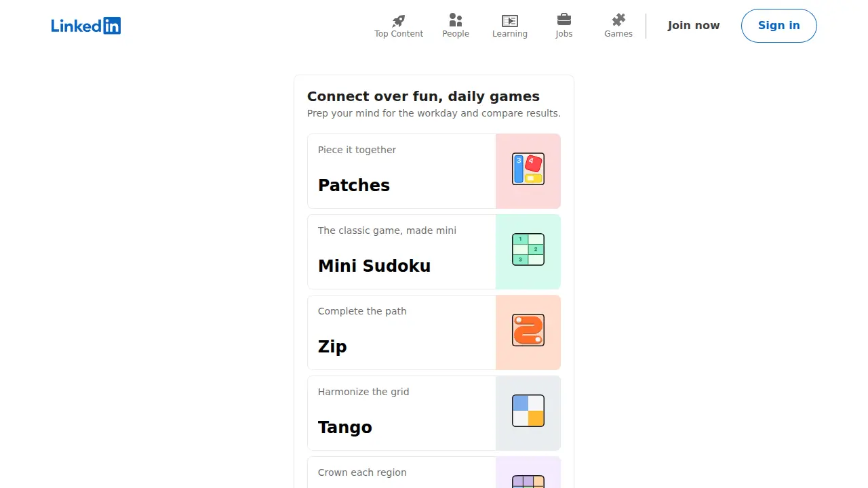Click the Mini Sudoku grid icon
This screenshot has height=488, width=868.
click(x=528, y=249)
